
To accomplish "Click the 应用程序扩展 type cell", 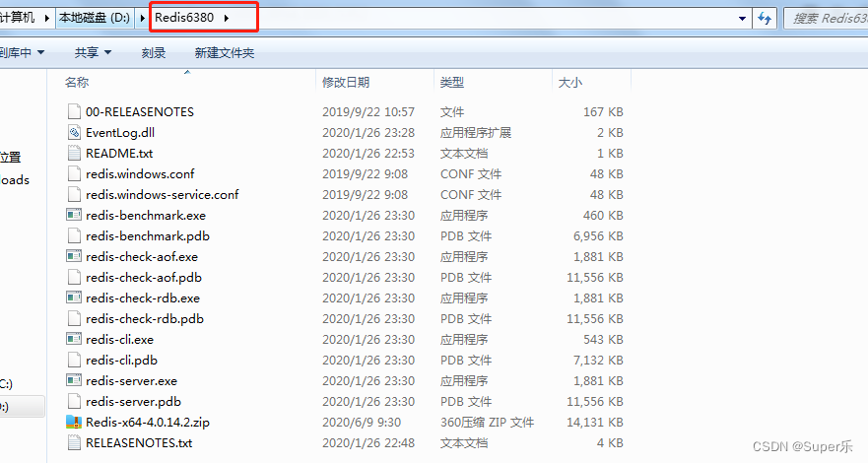I will click(x=476, y=132).
